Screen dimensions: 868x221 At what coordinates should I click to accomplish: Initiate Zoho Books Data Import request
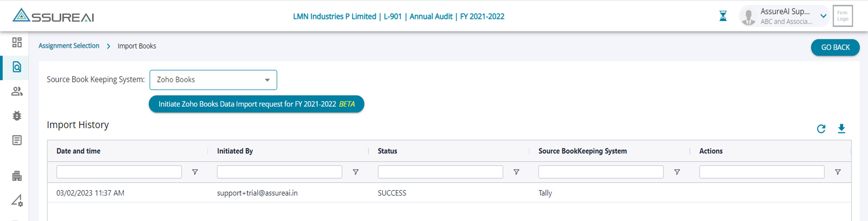pos(256,104)
